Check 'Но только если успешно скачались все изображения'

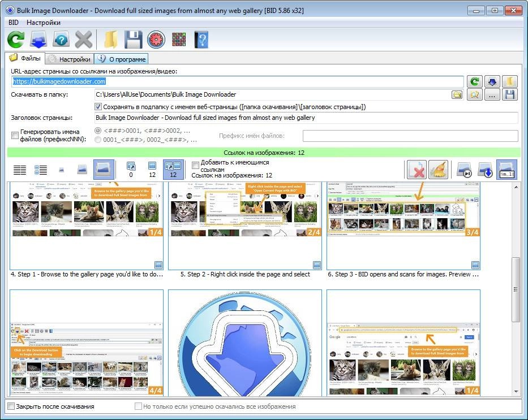138,406
